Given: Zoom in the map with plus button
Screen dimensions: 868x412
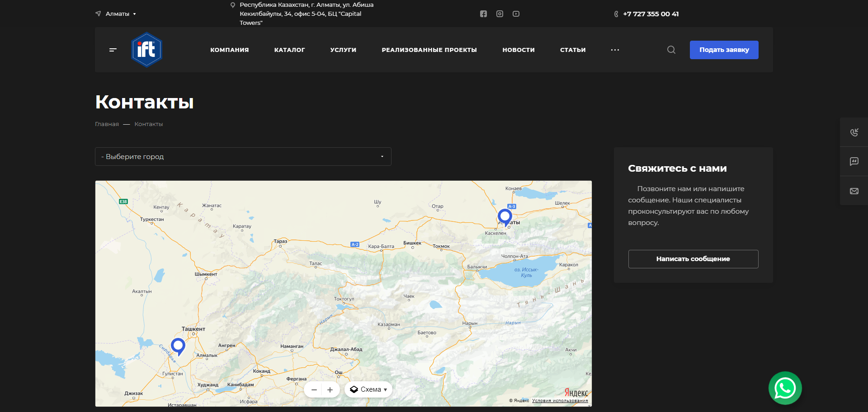Looking at the screenshot, I should pyautogui.click(x=330, y=389).
